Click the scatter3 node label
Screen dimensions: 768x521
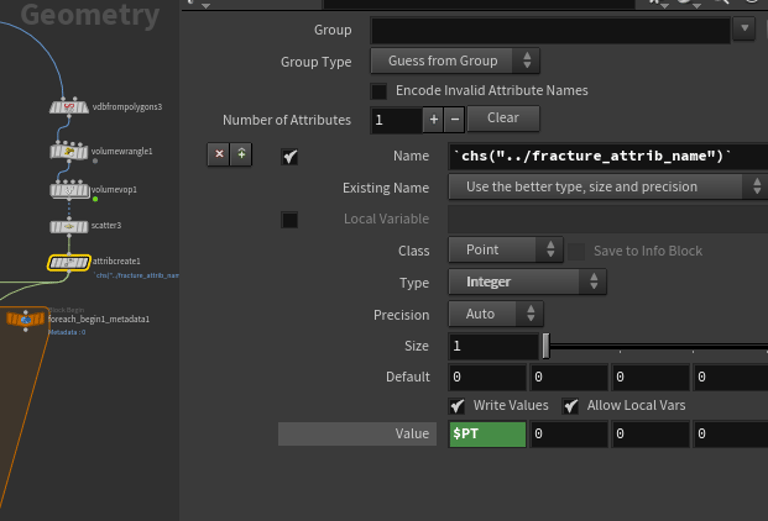pos(106,225)
